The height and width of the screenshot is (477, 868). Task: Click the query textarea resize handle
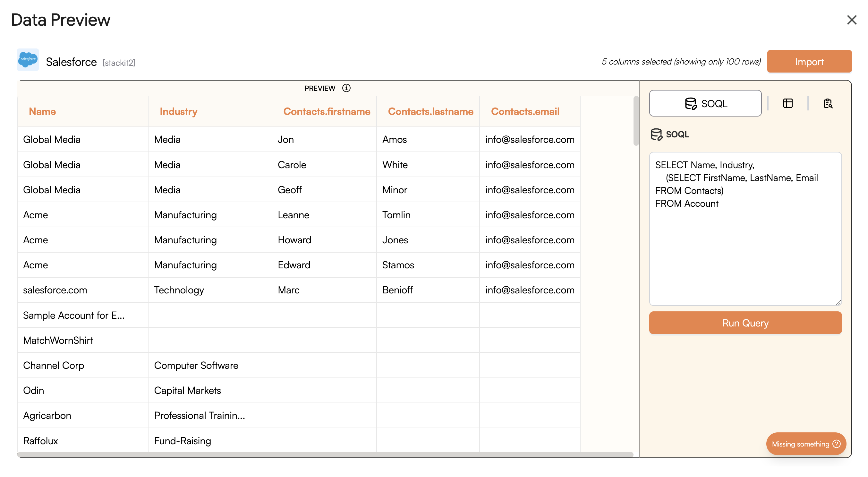point(838,302)
